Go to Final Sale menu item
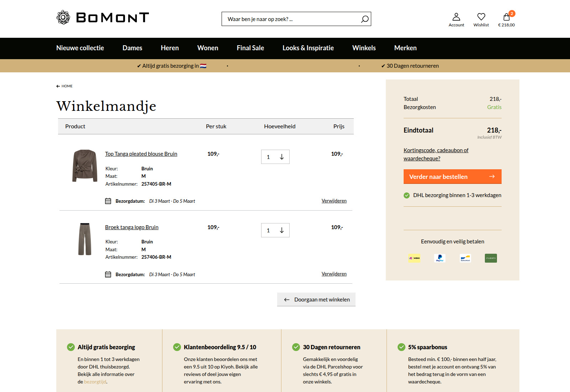Screen dimensions: 570x392 (250, 48)
